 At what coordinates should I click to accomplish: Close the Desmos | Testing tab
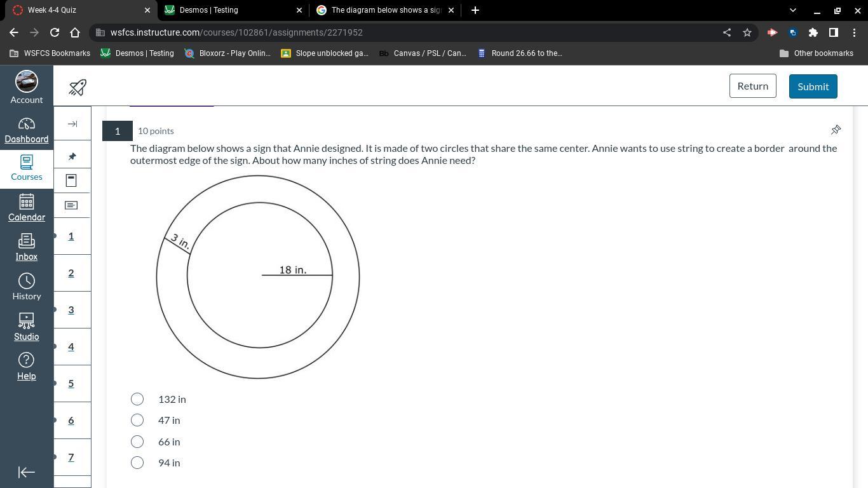pos(300,10)
